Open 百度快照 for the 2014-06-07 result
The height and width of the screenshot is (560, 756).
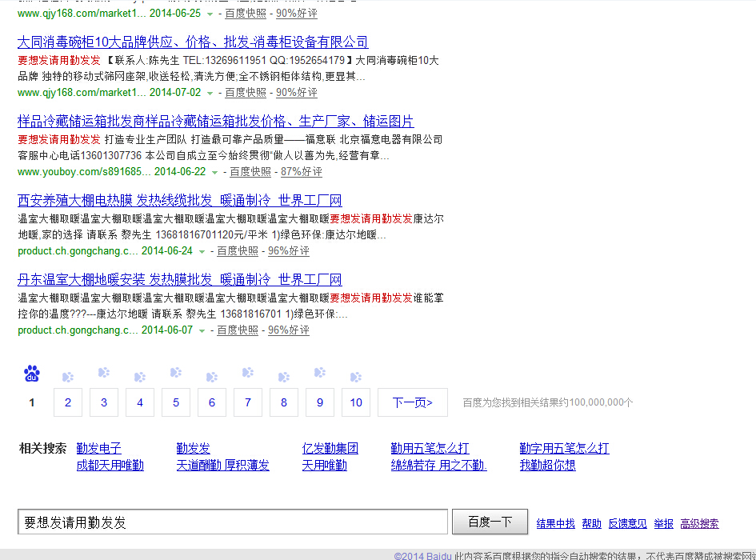[238, 330]
